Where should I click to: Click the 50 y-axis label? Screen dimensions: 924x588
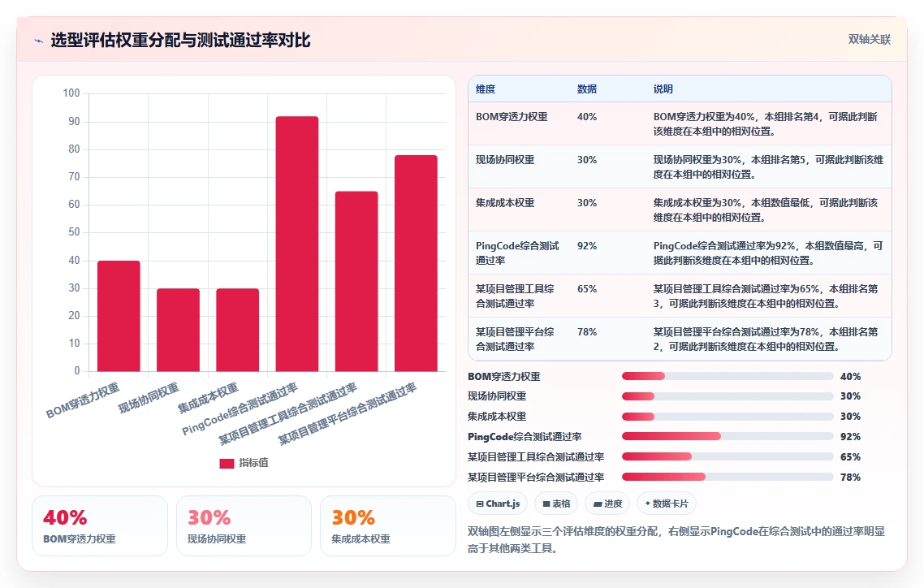pyautogui.click(x=74, y=232)
